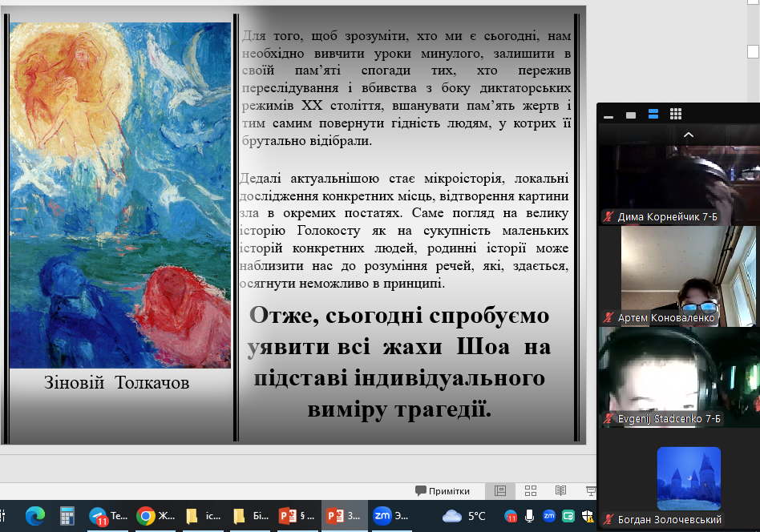Viewport: 760px width, 532px height.
Task: Open the Calculator from the taskbar
Action: point(67,516)
